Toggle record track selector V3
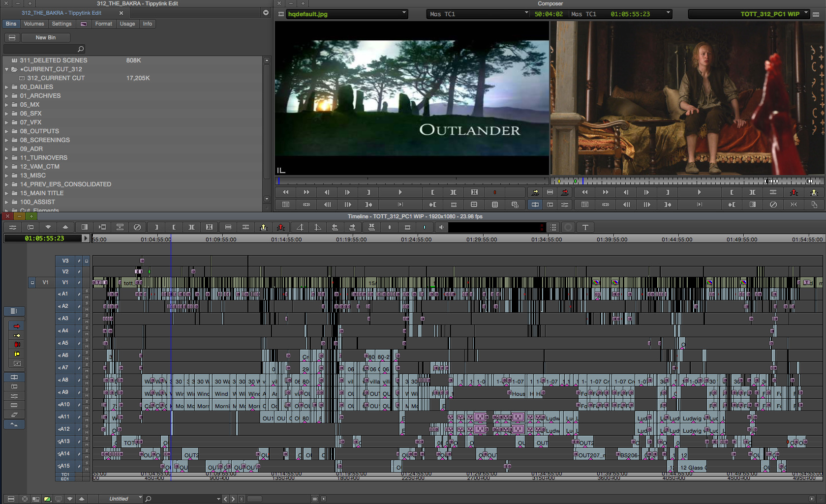Screen dimensions: 826x504 pyautogui.click(x=65, y=261)
